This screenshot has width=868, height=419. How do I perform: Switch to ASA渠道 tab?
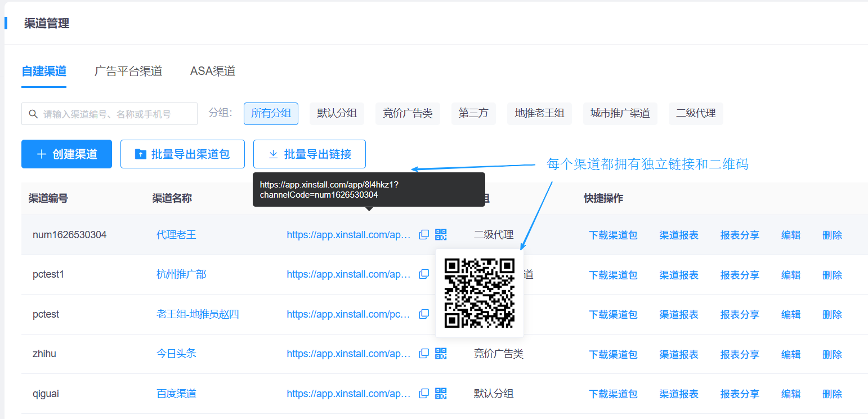tap(213, 72)
